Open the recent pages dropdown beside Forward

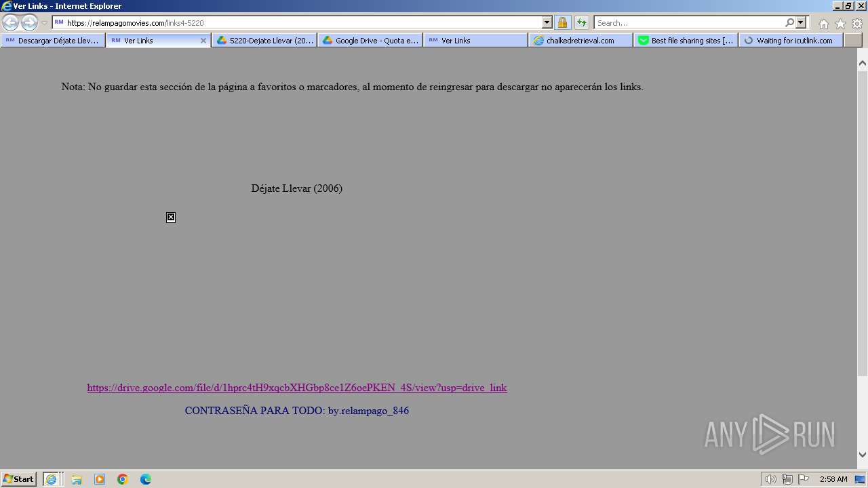click(44, 23)
